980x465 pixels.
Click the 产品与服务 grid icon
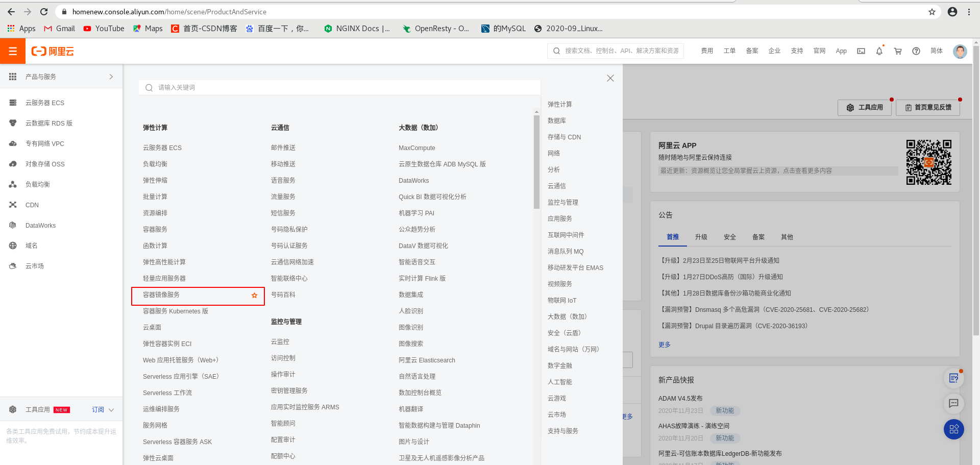pyautogui.click(x=13, y=77)
